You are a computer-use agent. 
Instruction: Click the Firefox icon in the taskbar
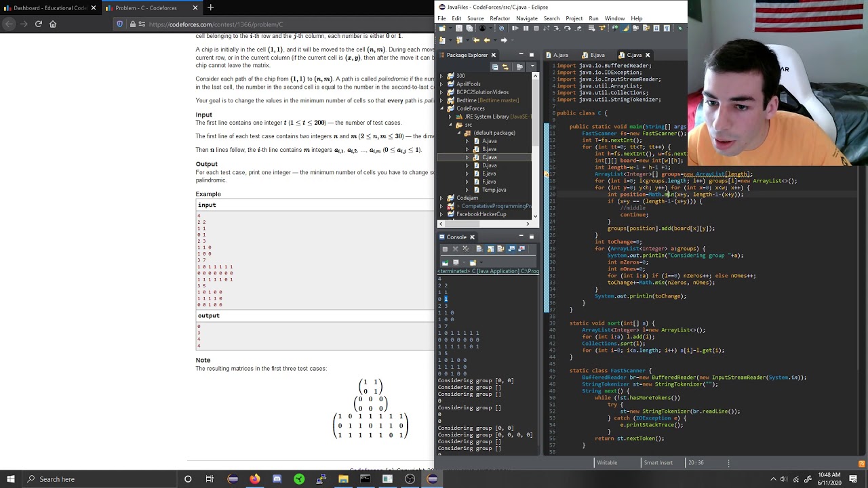pyautogui.click(x=254, y=479)
